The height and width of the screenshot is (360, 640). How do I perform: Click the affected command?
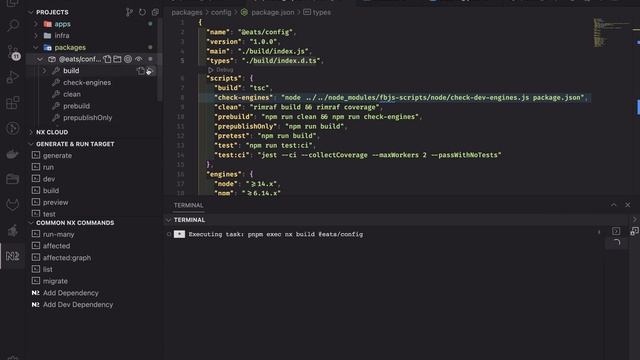56,246
